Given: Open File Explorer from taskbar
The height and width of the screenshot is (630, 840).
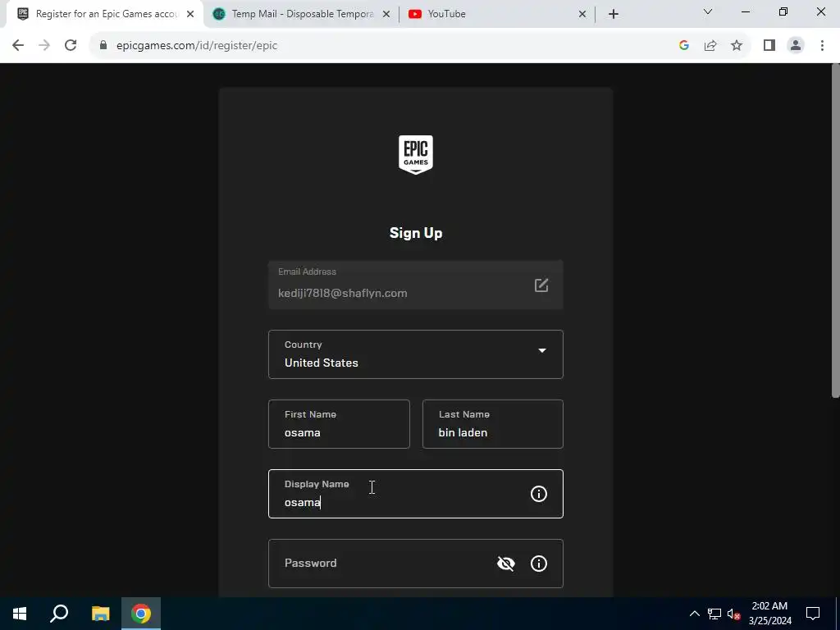Looking at the screenshot, I should [x=100, y=614].
